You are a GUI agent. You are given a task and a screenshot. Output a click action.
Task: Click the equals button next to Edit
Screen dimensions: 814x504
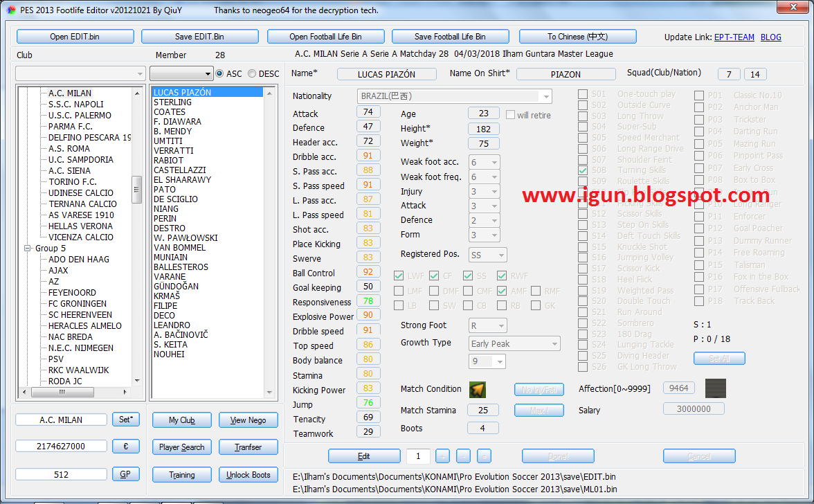(x=484, y=456)
